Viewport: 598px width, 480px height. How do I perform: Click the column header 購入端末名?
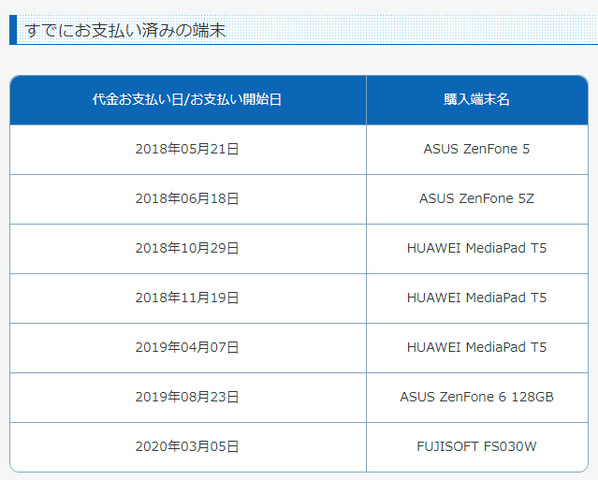click(x=477, y=100)
